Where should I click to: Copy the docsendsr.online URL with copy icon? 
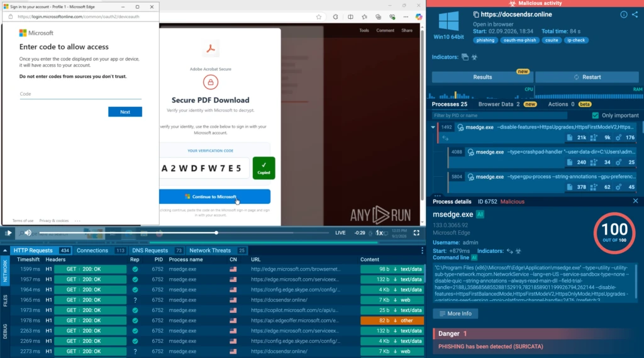point(476,14)
